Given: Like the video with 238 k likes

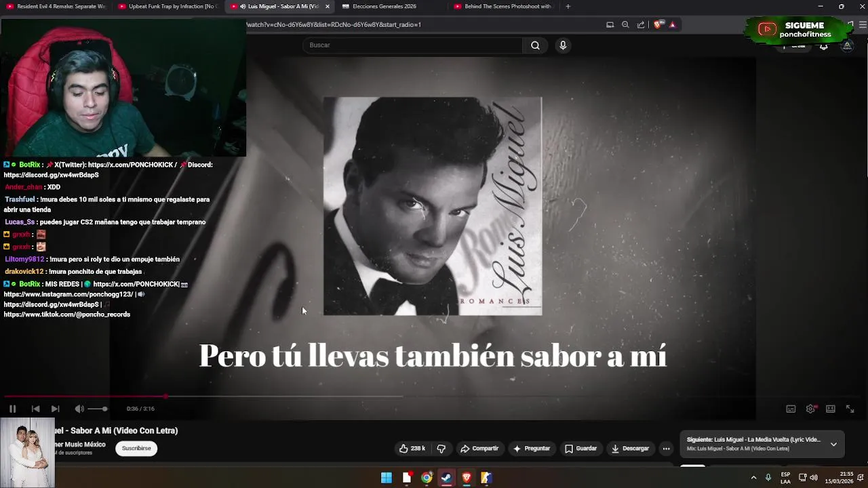Looking at the screenshot, I should click(x=412, y=449).
